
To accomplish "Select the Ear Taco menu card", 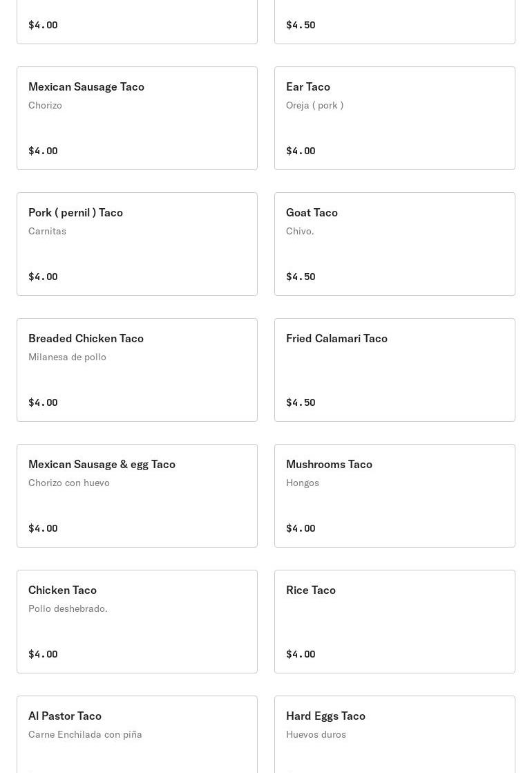I will click(395, 118).
